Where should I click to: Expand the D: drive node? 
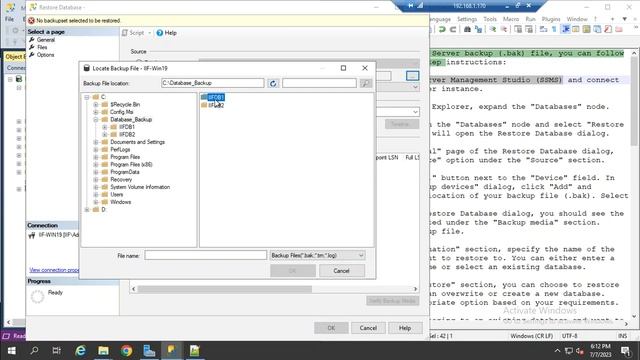[x=87, y=209]
